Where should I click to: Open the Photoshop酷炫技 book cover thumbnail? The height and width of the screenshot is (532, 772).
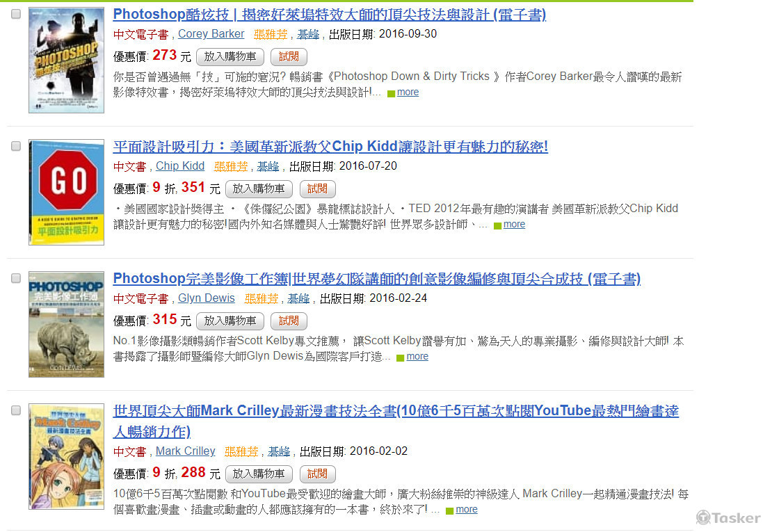coord(66,60)
